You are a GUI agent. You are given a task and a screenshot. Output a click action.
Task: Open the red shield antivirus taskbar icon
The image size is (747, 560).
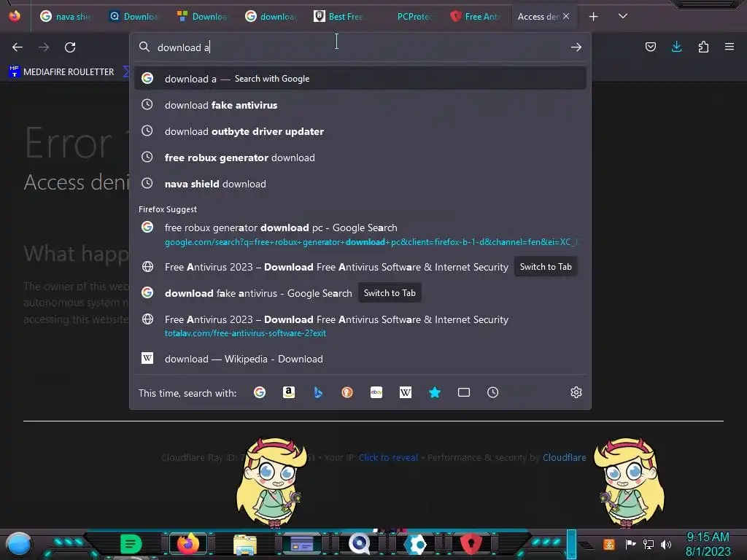pos(471,544)
